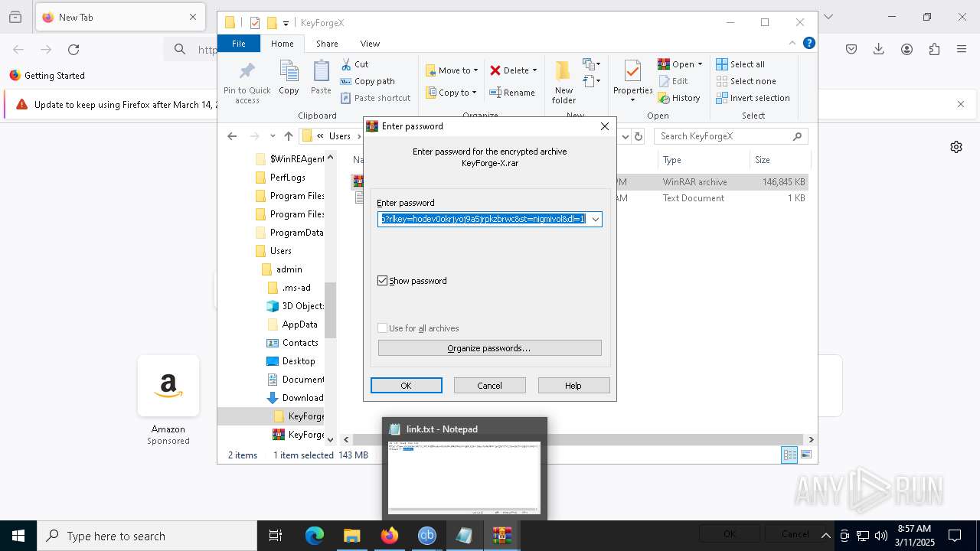Open the File menu in Explorer
The height and width of the screenshot is (551, 980).
coord(238,44)
